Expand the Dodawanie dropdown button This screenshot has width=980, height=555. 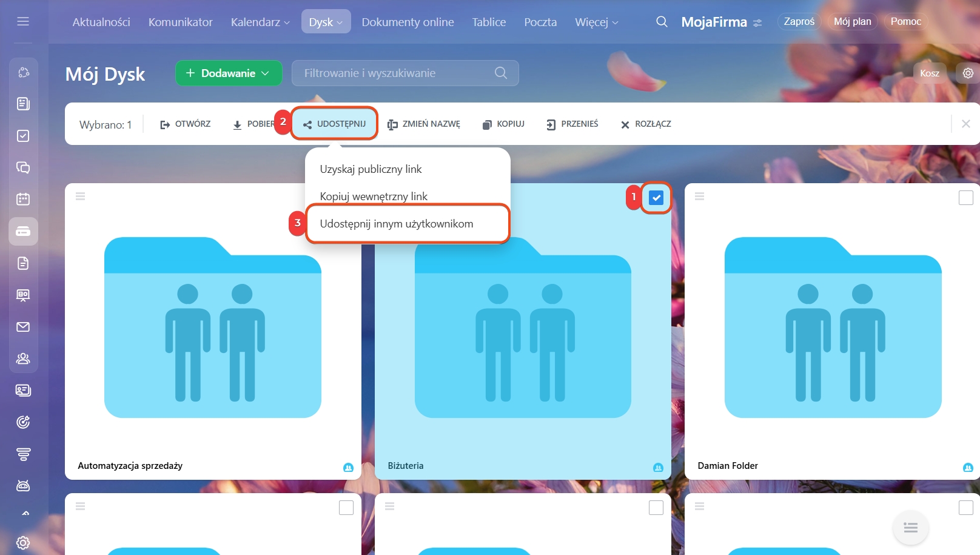click(x=229, y=73)
